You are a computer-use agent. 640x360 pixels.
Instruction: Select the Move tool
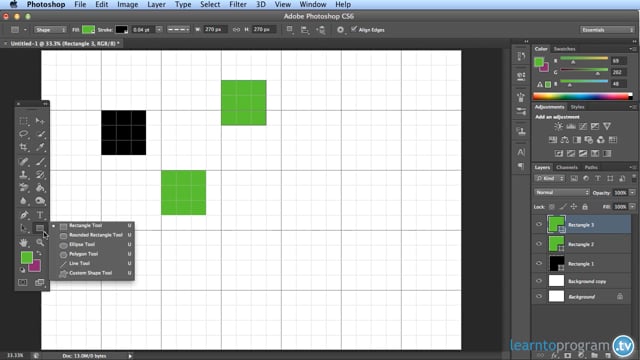[40, 121]
